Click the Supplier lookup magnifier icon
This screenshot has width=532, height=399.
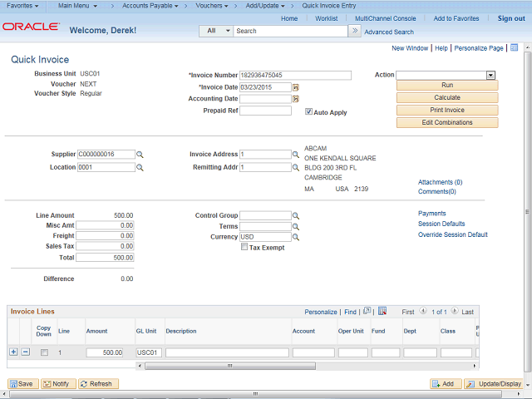[140, 155]
